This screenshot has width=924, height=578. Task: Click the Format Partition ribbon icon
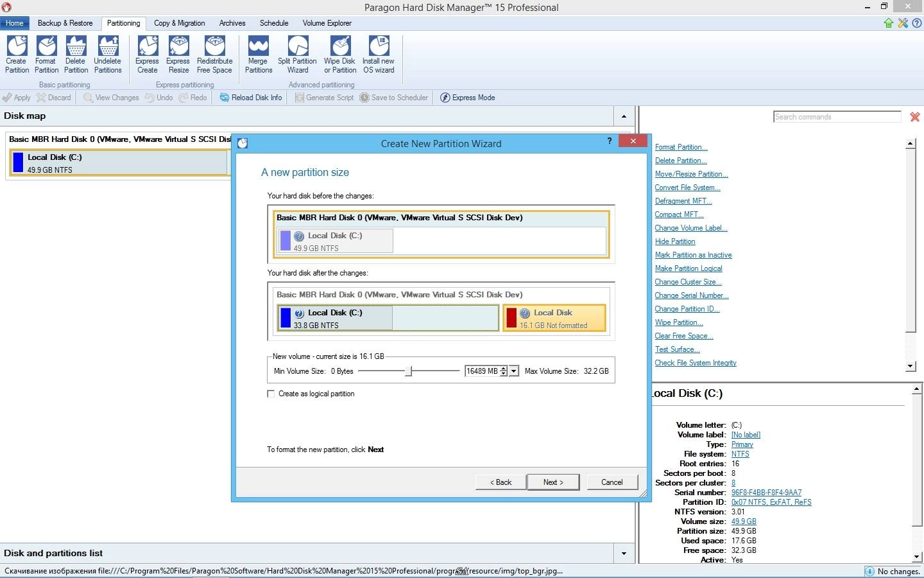click(x=46, y=54)
